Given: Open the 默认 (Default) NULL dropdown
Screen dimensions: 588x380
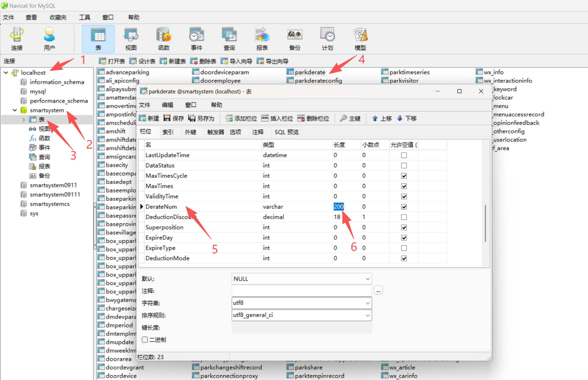Looking at the screenshot, I should [x=368, y=279].
